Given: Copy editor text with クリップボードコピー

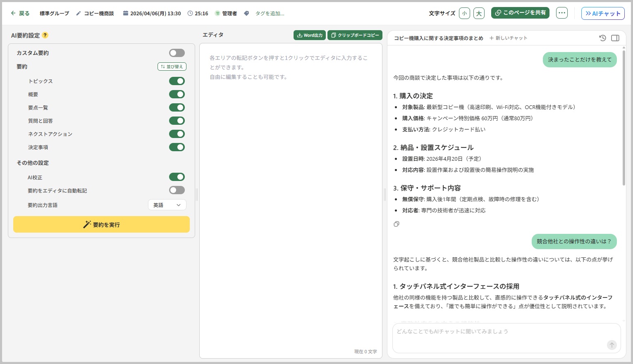Looking at the screenshot, I should (355, 35).
